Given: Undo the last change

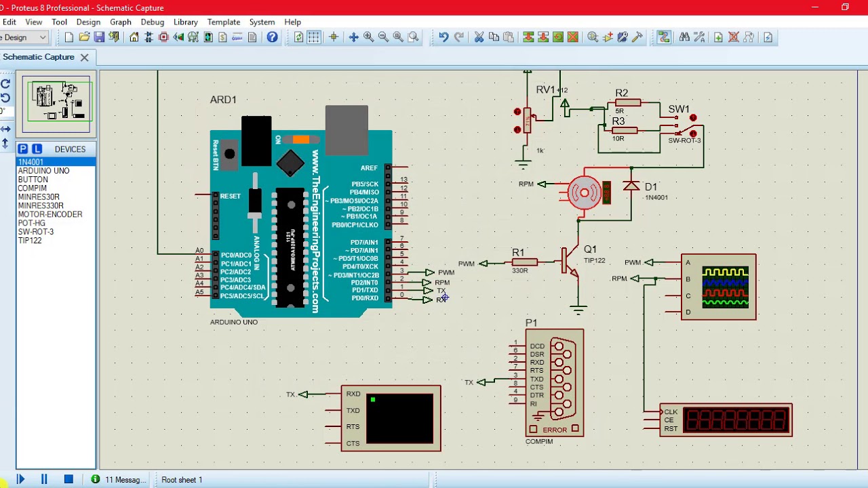Looking at the screenshot, I should [443, 37].
